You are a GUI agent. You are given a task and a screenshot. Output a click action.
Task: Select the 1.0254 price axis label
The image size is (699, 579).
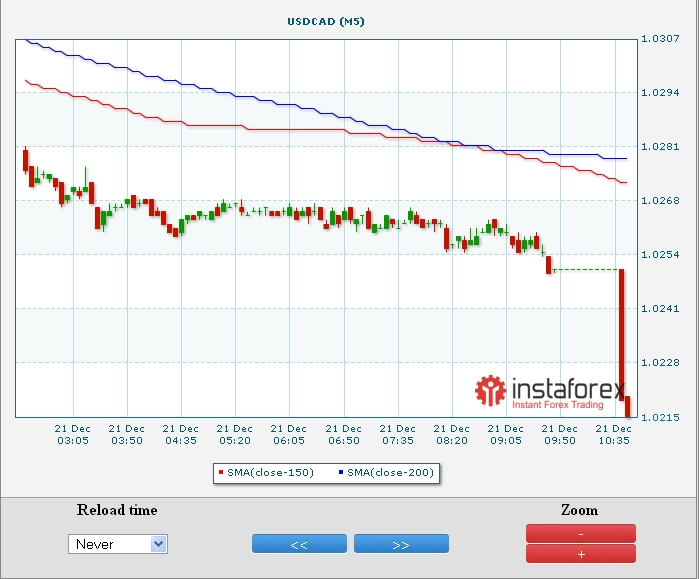point(659,255)
